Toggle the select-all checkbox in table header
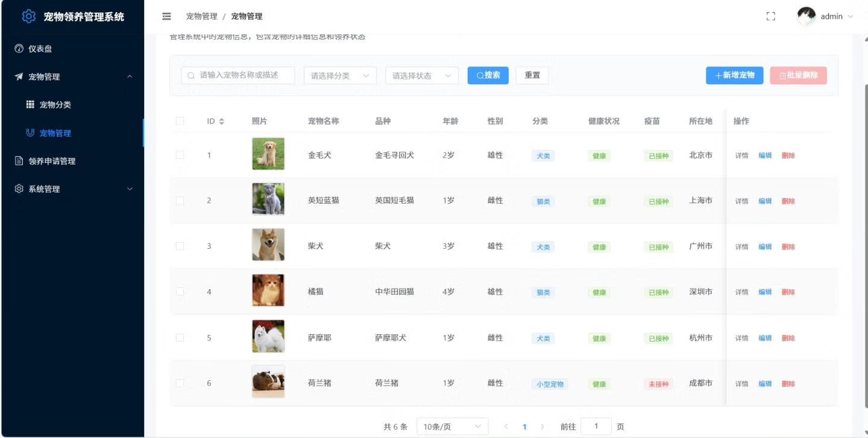Screen dimensions: 868x438 180,121
